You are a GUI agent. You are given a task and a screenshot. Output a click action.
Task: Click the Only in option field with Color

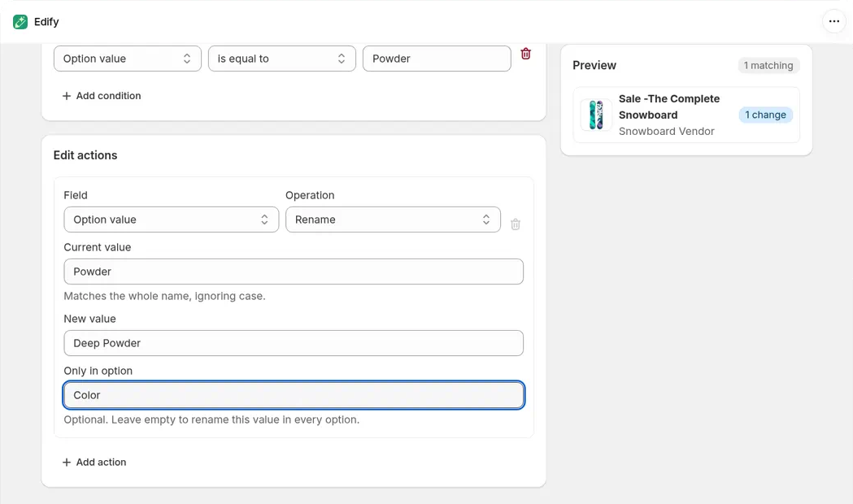294,395
